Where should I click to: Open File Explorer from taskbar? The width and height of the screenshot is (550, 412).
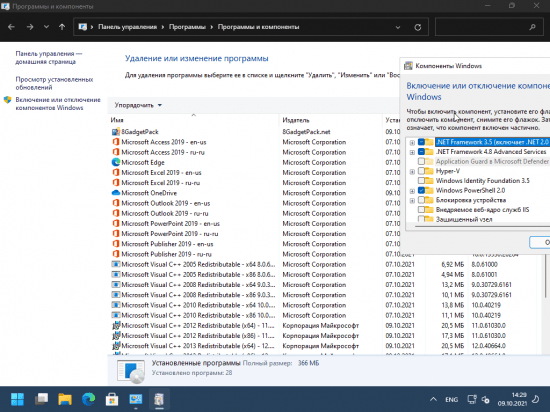(x=65, y=399)
